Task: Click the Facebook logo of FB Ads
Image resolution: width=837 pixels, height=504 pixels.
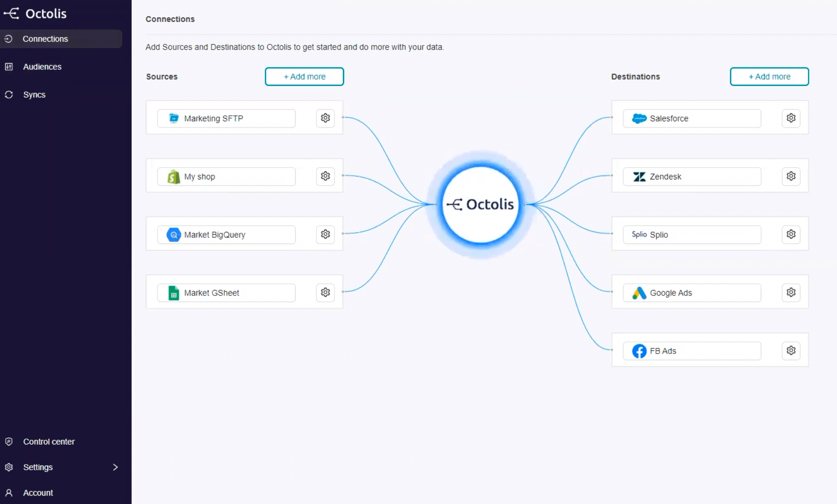Action: pos(639,351)
